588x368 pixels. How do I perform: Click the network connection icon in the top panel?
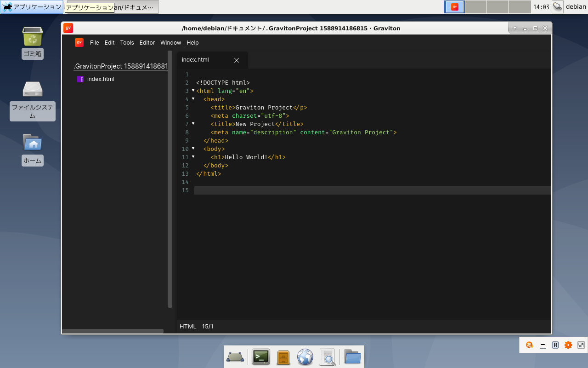(x=557, y=7)
